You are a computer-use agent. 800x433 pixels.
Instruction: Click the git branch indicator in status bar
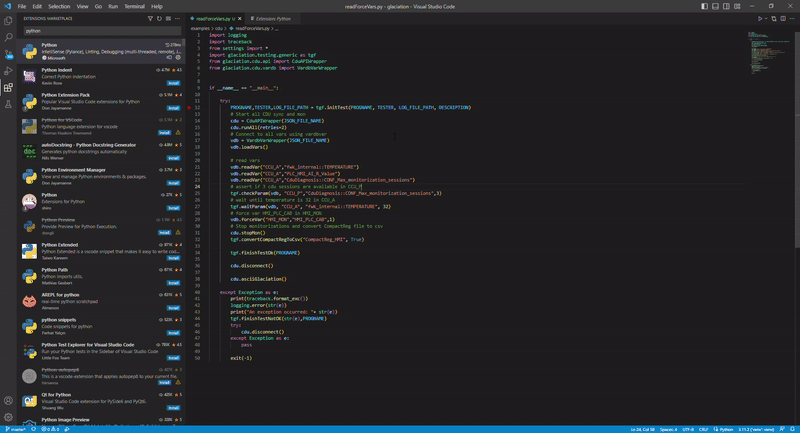tap(16, 429)
